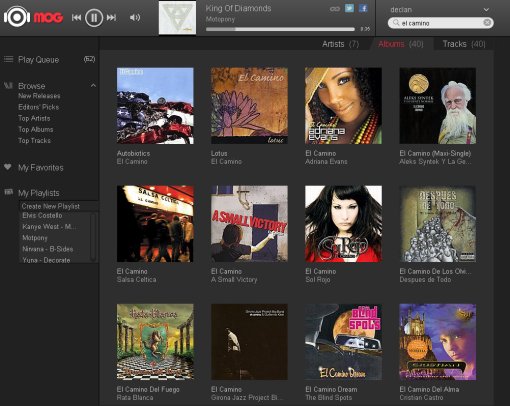Click the King Of Diamonds song title
510x406 pixels.
238,8
